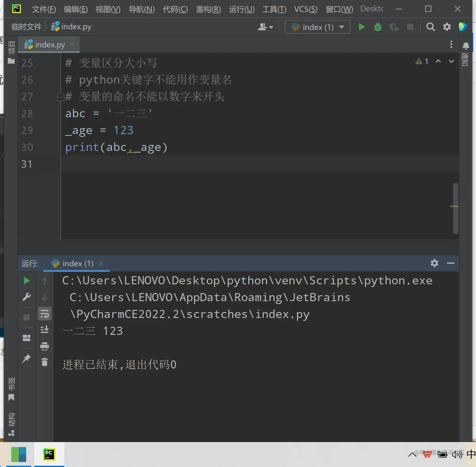
Task: Close the index.py editor tab
Action: click(x=72, y=44)
